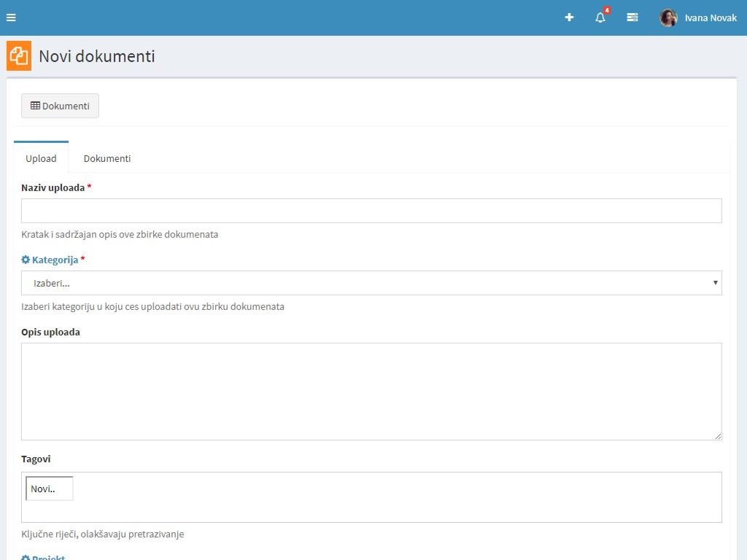Click the gear icon next to Projekt
The height and width of the screenshot is (560, 747).
pyautogui.click(x=26, y=558)
